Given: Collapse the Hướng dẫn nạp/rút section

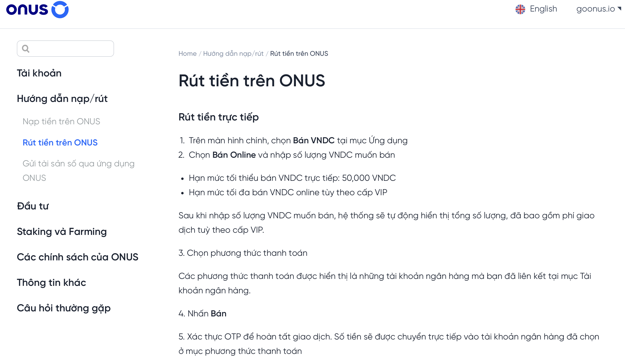Looking at the screenshot, I should [x=62, y=99].
